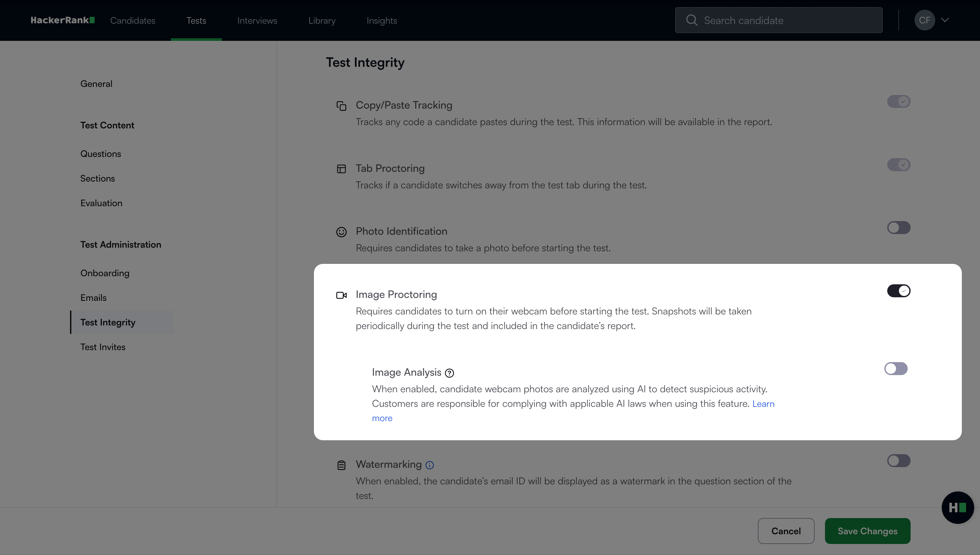Click the search magnifier icon

pos(691,20)
